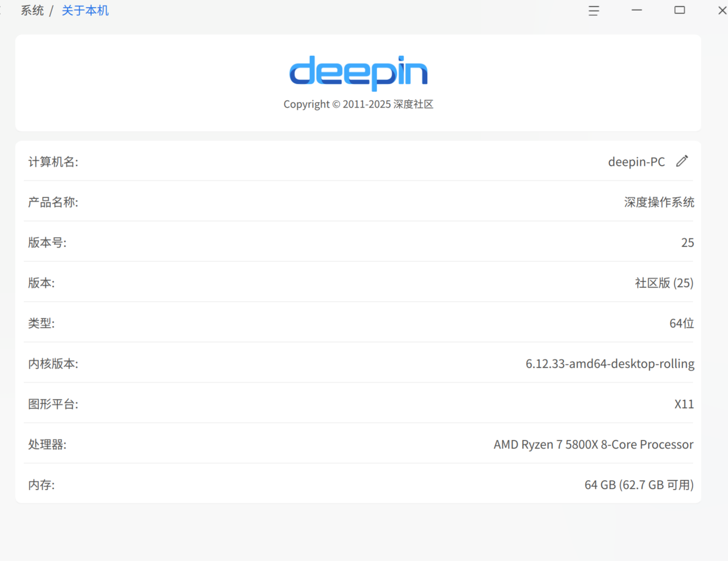This screenshot has width=728, height=561.
Task: Select the computer name value deepin-PC
Action: 636,162
